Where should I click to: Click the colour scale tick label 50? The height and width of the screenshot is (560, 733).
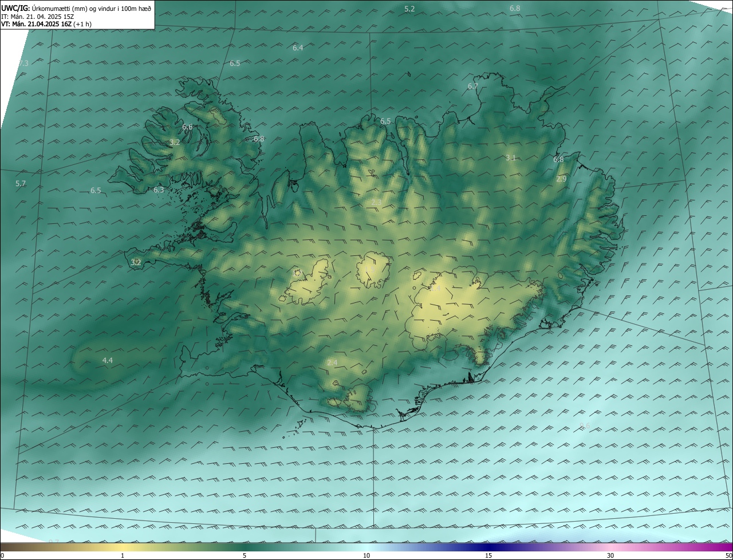728,555
